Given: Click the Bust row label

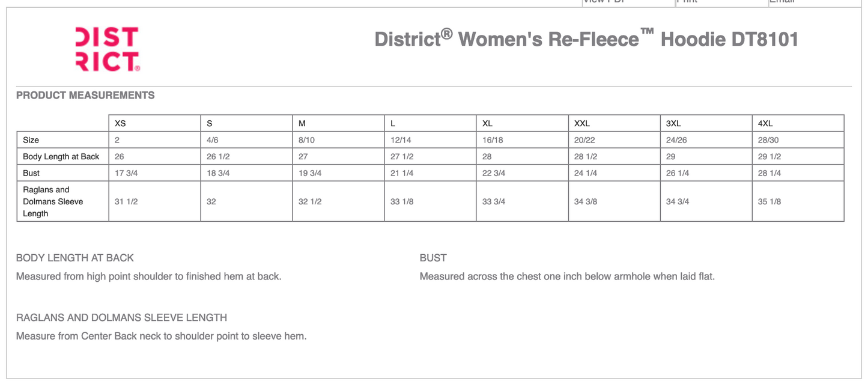Looking at the screenshot, I should click(31, 173).
